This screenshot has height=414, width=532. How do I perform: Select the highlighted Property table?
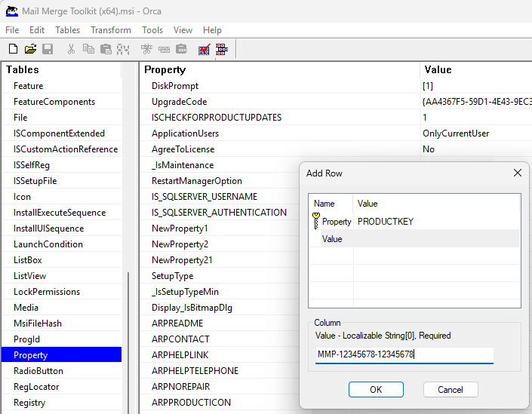coord(62,354)
